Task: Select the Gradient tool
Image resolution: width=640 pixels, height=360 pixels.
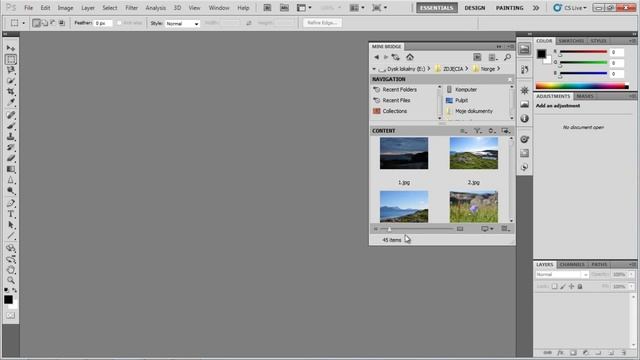Action: pyautogui.click(x=11, y=169)
